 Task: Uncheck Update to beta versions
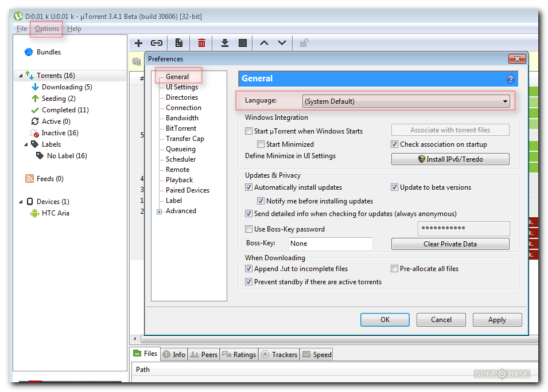pyautogui.click(x=395, y=187)
